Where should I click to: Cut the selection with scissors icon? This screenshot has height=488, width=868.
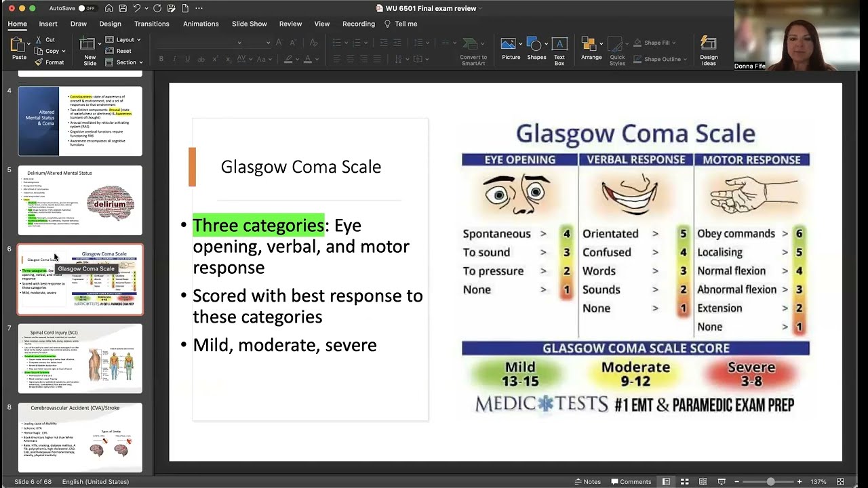[44, 40]
